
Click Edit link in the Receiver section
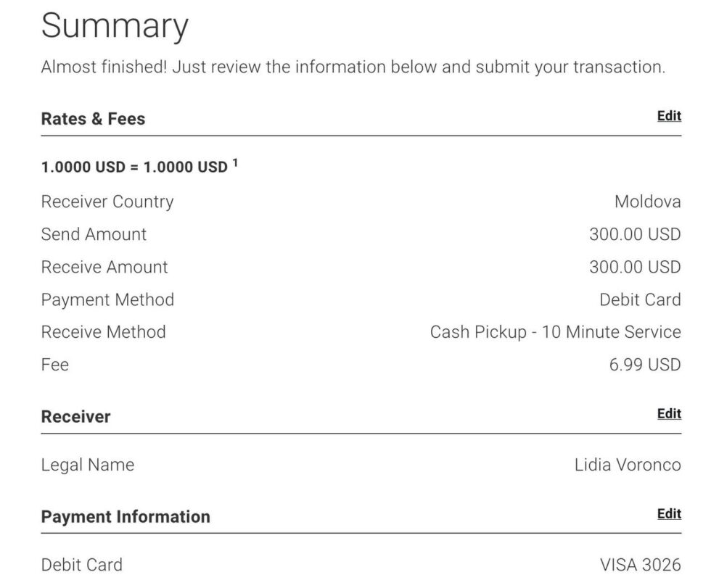(x=668, y=414)
